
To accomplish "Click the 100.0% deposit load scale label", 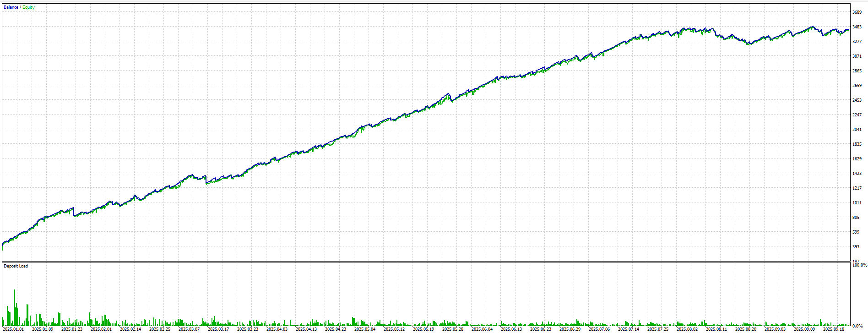I will pos(859,265).
